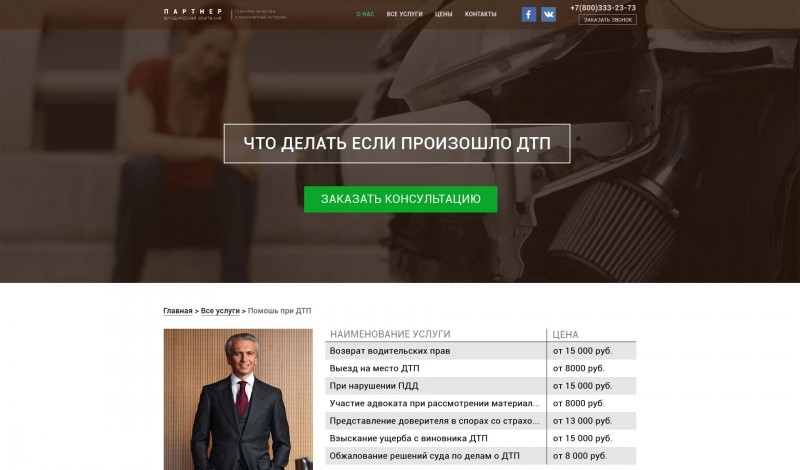Open the О НАС menu item
Viewport: 800px width, 470px height.
click(x=365, y=14)
